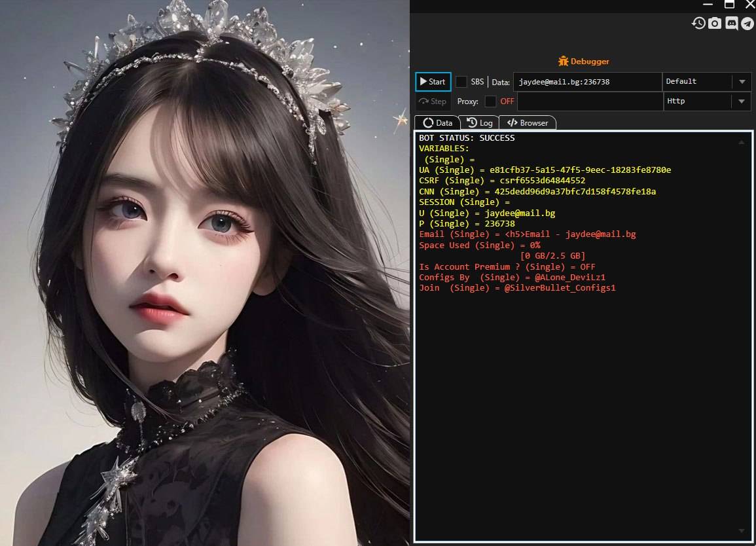Click the CSRF (Single) value line
Image resolution: width=756 pixels, height=546 pixels.
(x=502, y=181)
